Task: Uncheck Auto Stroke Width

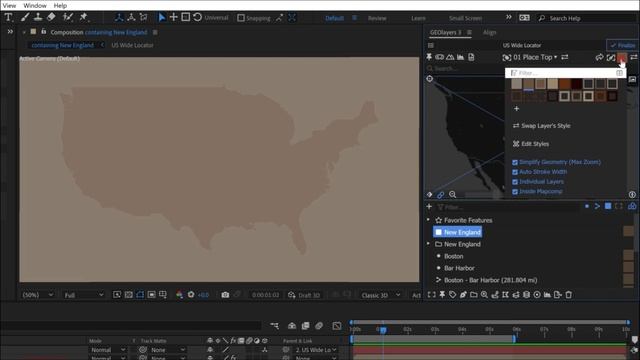Action: tap(515, 172)
